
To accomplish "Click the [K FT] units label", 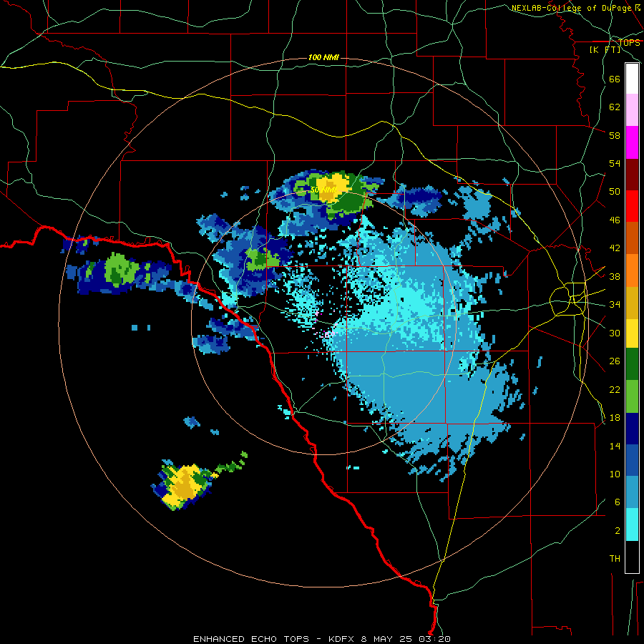I will [605, 49].
